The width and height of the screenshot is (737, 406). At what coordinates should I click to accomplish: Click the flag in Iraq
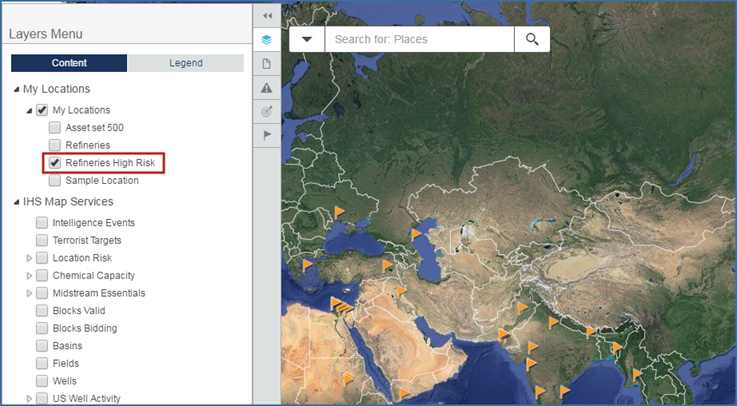[x=401, y=291]
